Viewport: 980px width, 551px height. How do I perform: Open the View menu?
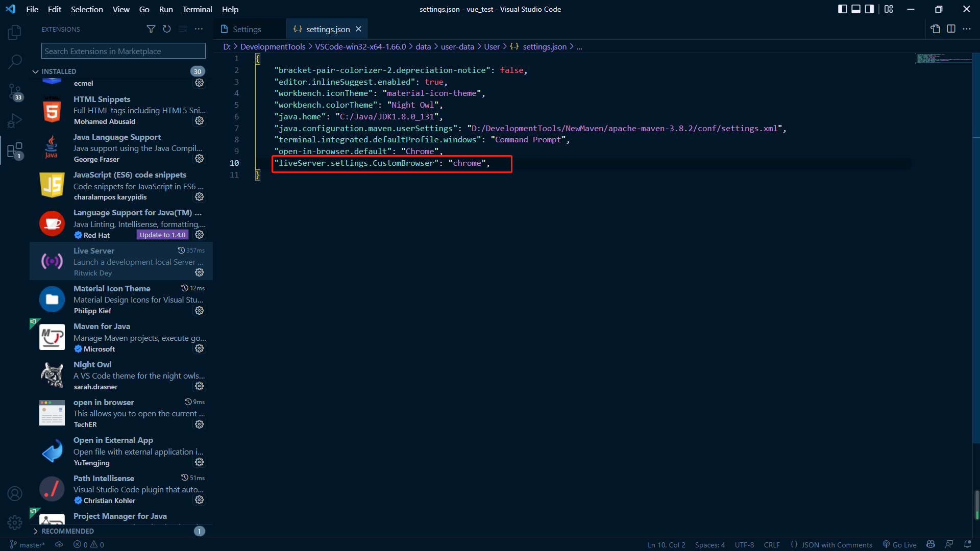pos(121,9)
